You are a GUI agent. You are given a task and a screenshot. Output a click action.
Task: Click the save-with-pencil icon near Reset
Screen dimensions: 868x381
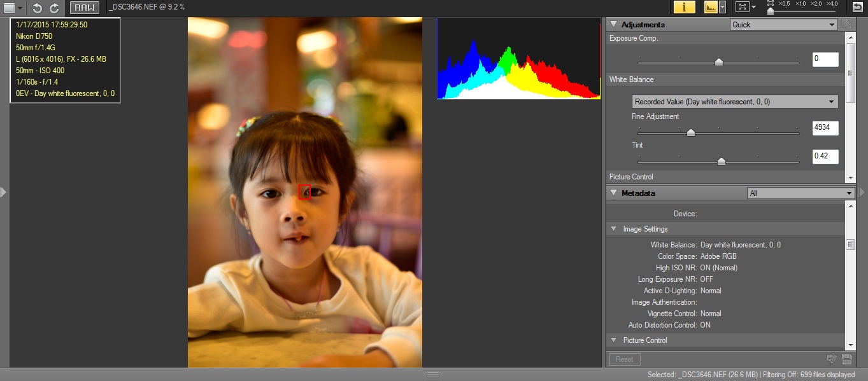click(832, 359)
